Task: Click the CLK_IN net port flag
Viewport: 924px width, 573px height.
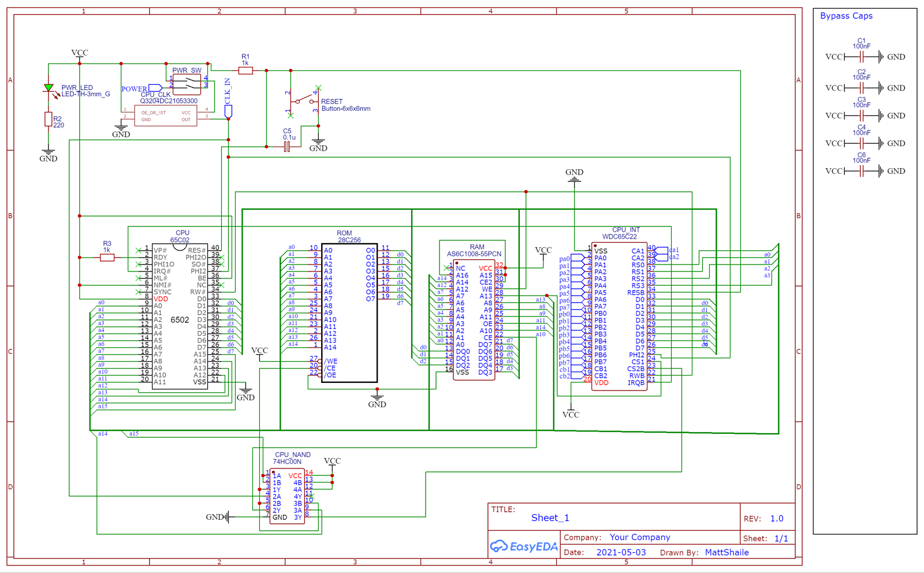Action: tap(228, 111)
